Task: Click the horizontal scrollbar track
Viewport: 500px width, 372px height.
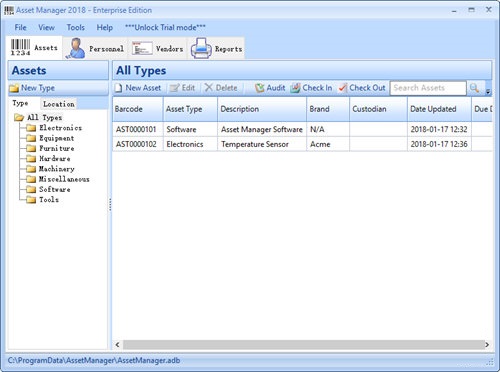Action: (x=303, y=345)
